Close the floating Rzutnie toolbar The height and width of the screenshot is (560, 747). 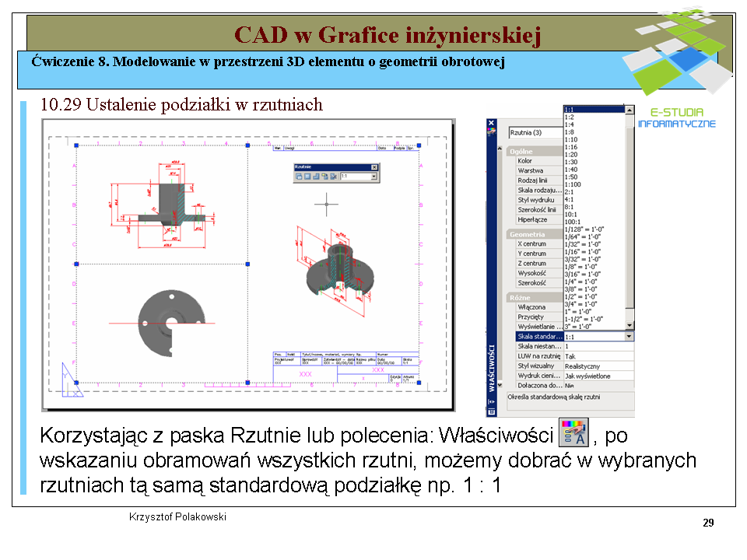374,167
